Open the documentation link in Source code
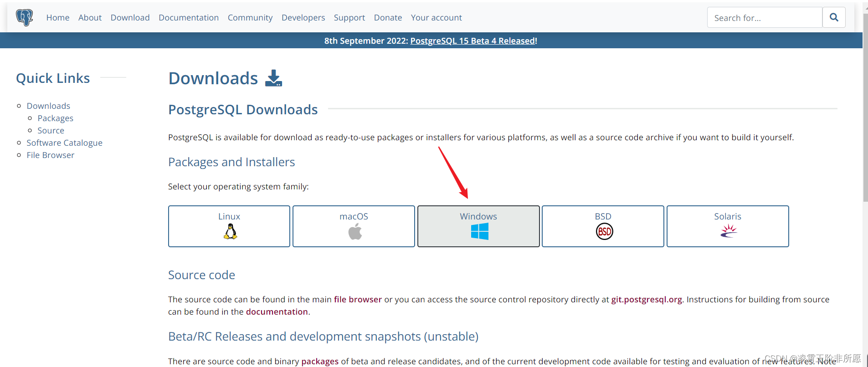Image resolution: width=868 pixels, height=367 pixels. click(x=277, y=311)
